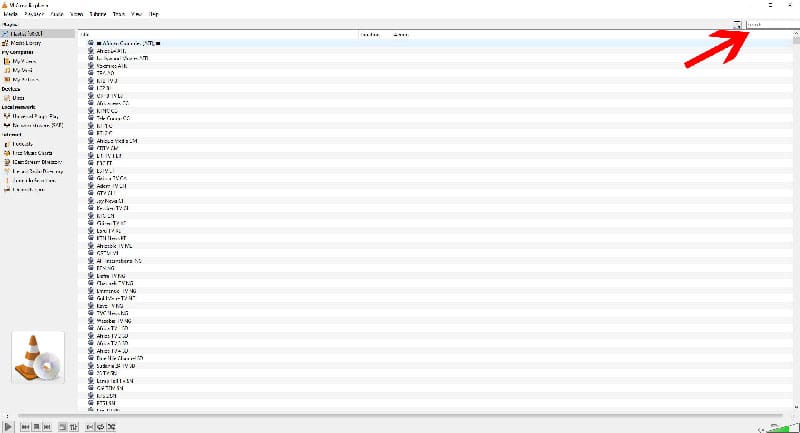Image resolution: width=800 pixels, height=433 pixels.
Task: Open the Audio menu
Action: coord(57,14)
